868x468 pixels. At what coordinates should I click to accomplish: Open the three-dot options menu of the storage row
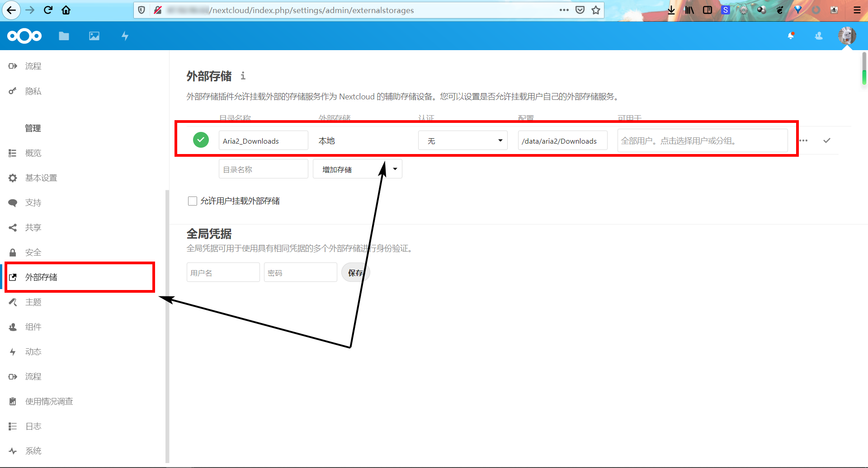pyautogui.click(x=803, y=140)
